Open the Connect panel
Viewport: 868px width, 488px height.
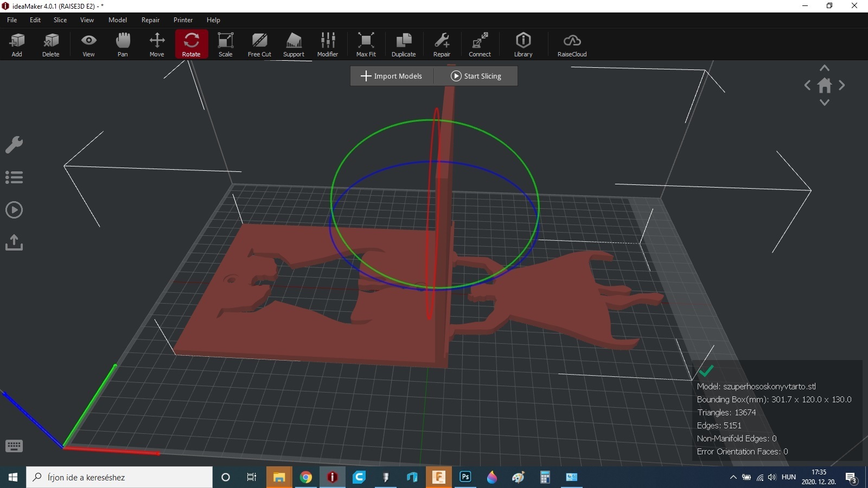[x=480, y=44]
